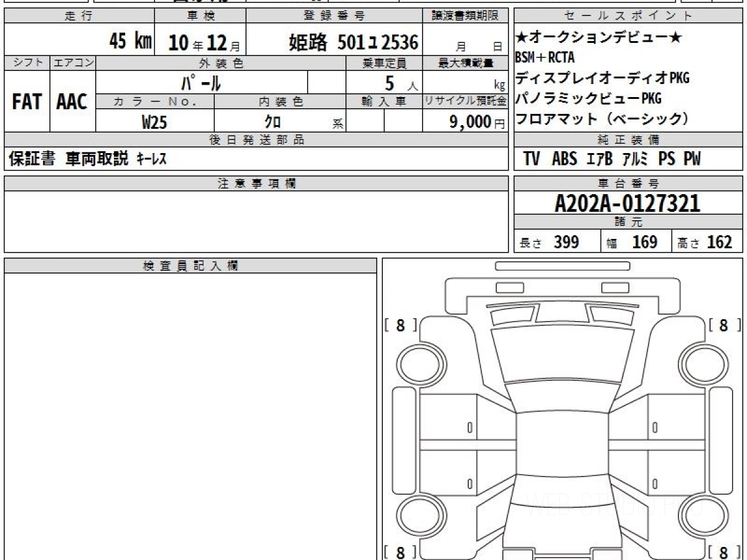Click the length value 399
Screen dimensions: 747x560
[x=566, y=242]
